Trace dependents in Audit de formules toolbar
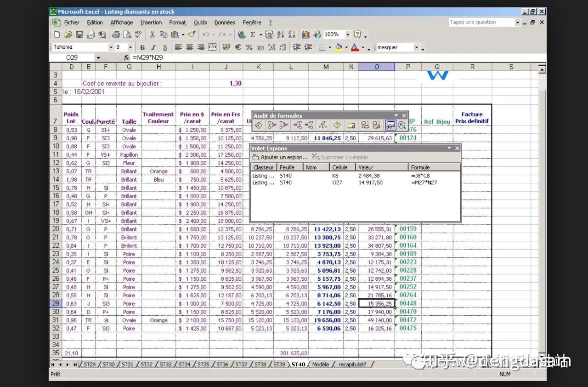 297,125
